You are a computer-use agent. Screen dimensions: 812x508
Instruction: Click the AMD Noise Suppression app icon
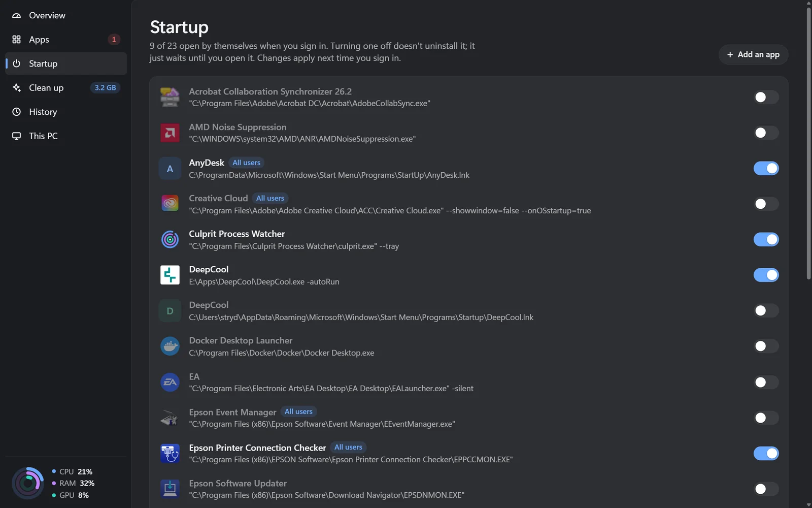pos(170,133)
